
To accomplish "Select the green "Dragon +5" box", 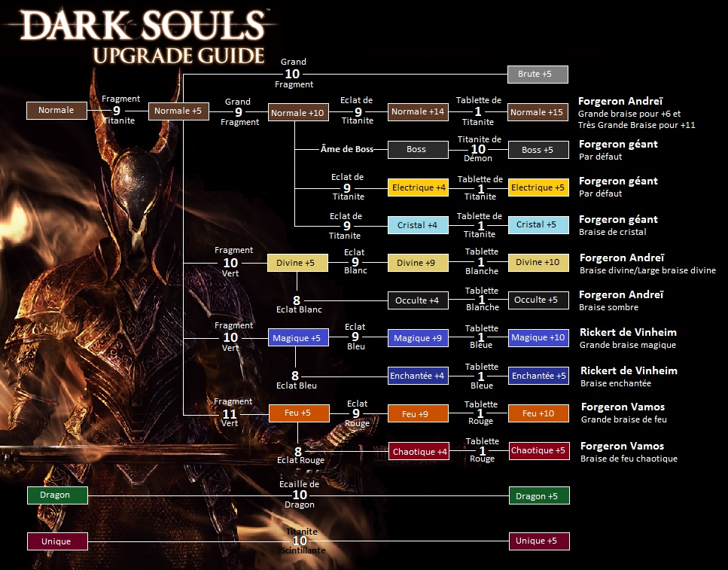I will click(x=539, y=495).
